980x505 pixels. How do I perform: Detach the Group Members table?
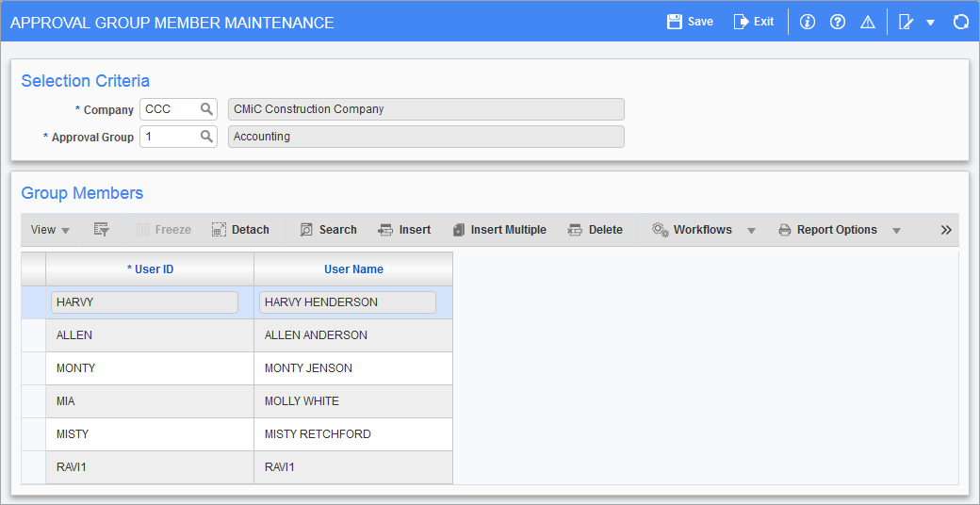coord(240,230)
